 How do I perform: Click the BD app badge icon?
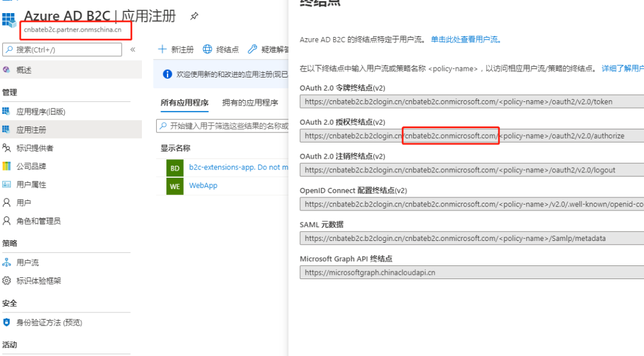(175, 168)
